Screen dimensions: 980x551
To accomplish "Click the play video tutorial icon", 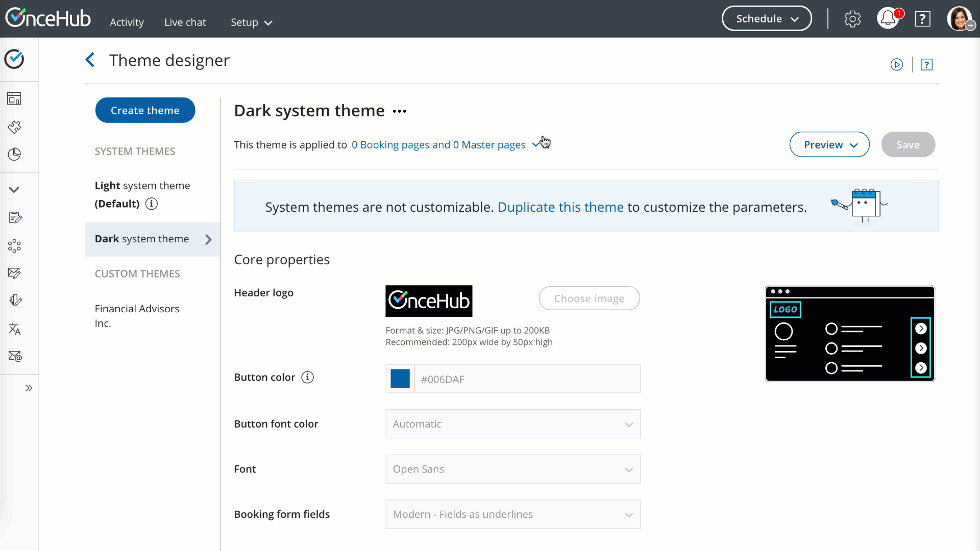I will tap(897, 65).
